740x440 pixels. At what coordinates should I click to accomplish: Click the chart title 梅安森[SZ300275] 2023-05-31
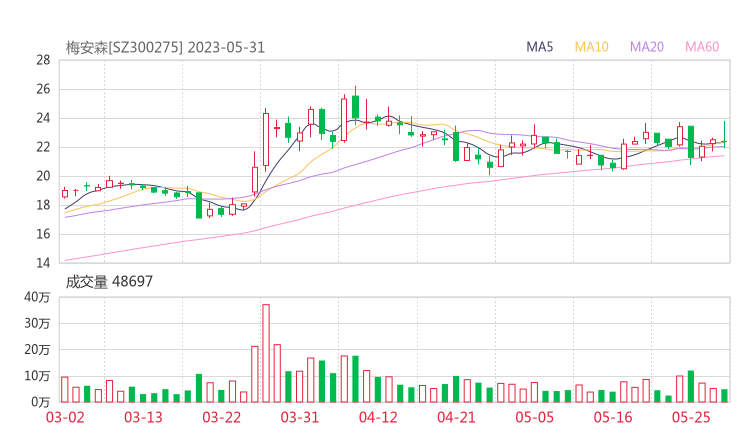coord(165,48)
